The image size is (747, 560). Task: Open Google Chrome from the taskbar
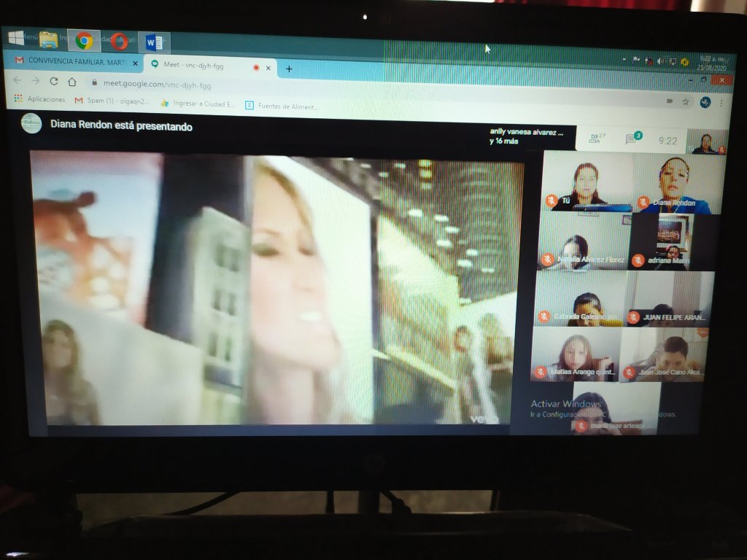click(x=84, y=41)
